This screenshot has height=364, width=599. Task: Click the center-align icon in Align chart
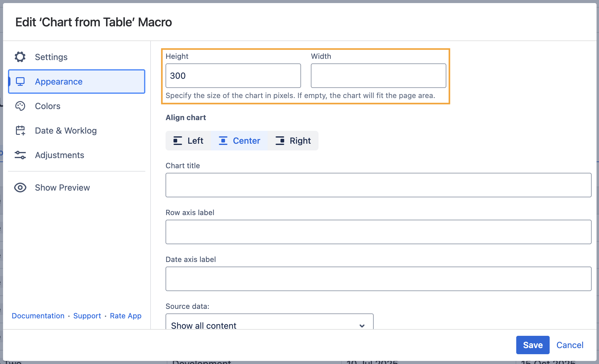click(223, 141)
